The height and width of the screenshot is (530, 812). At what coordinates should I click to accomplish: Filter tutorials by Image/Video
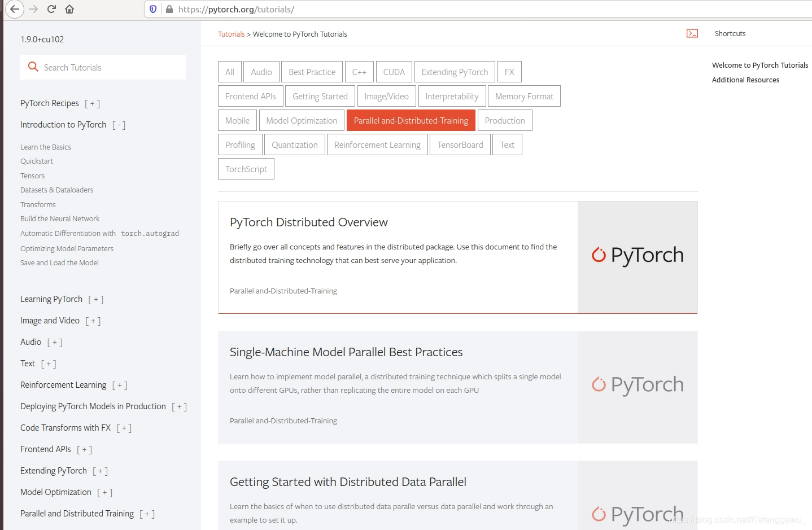coord(387,96)
